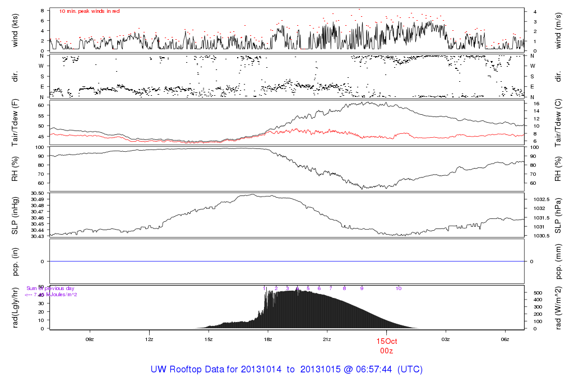This screenshot has width=574, height=392.
Task: Select the 'pcp. (in)' axis label
Action: pyautogui.click(x=15, y=261)
